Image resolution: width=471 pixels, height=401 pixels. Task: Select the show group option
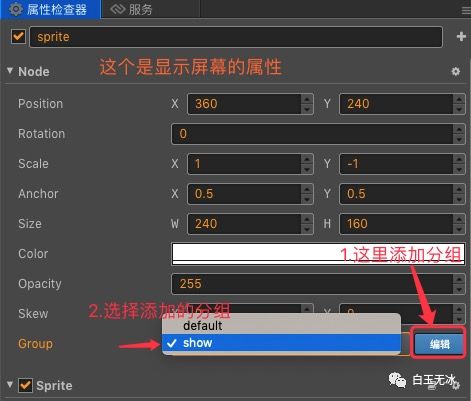pos(281,343)
